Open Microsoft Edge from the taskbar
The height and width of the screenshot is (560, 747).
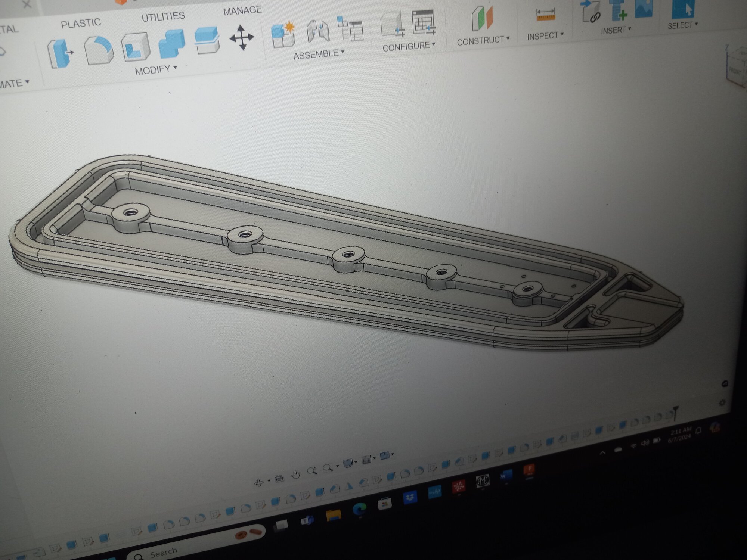pyautogui.click(x=359, y=509)
